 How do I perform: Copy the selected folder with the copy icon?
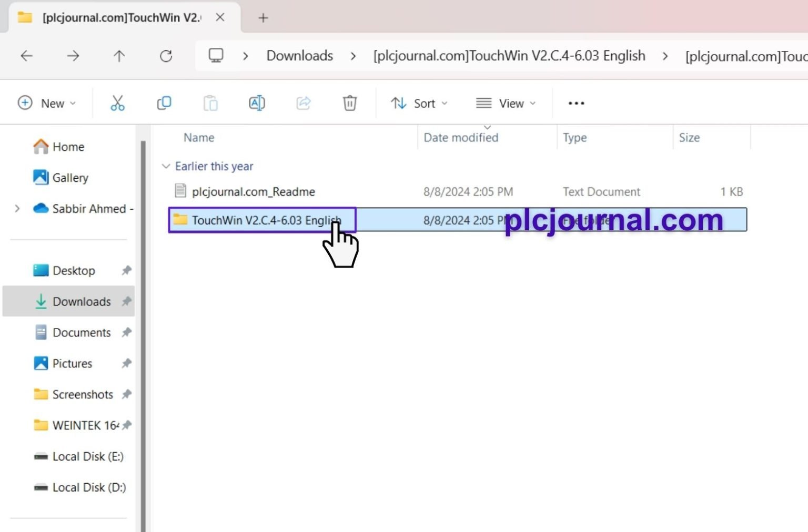click(x=164, y=103)
